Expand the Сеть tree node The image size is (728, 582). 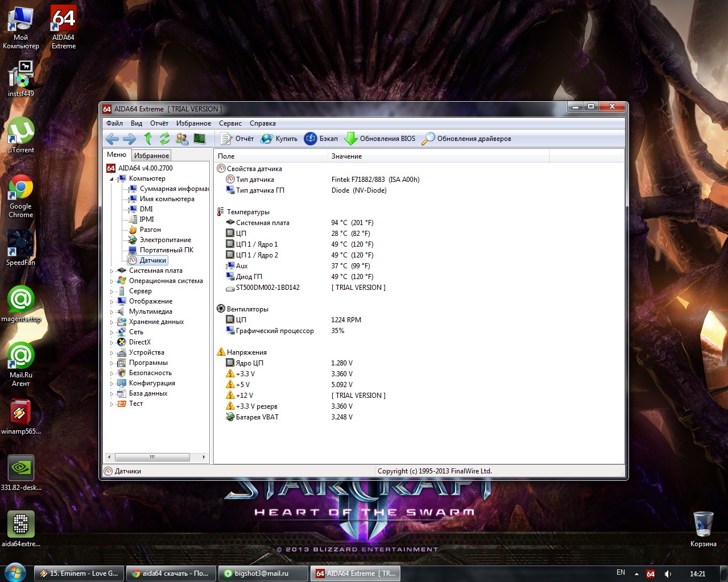[x=111, y=332]
